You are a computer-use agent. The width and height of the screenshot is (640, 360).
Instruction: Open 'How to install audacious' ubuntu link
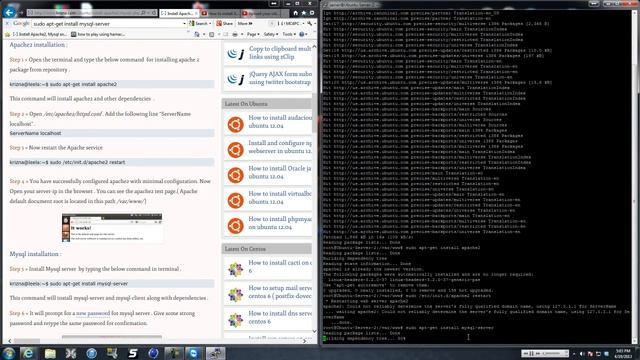point(280,122)
